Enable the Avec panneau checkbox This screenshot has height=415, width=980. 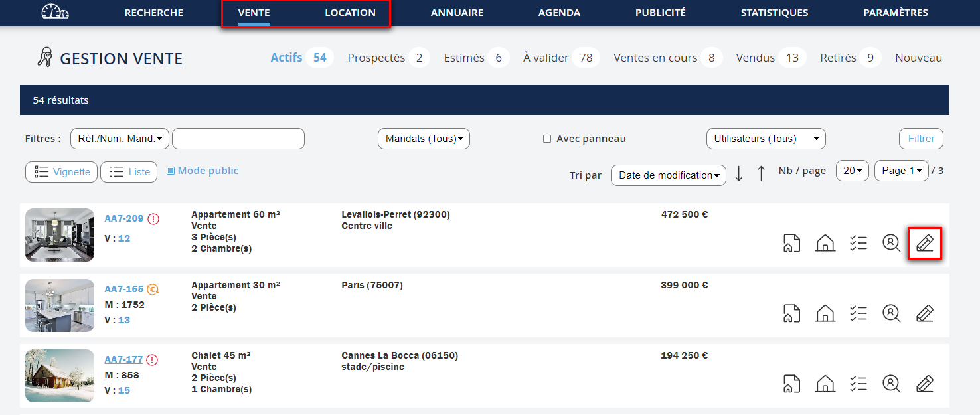click(x=547, y=139)
